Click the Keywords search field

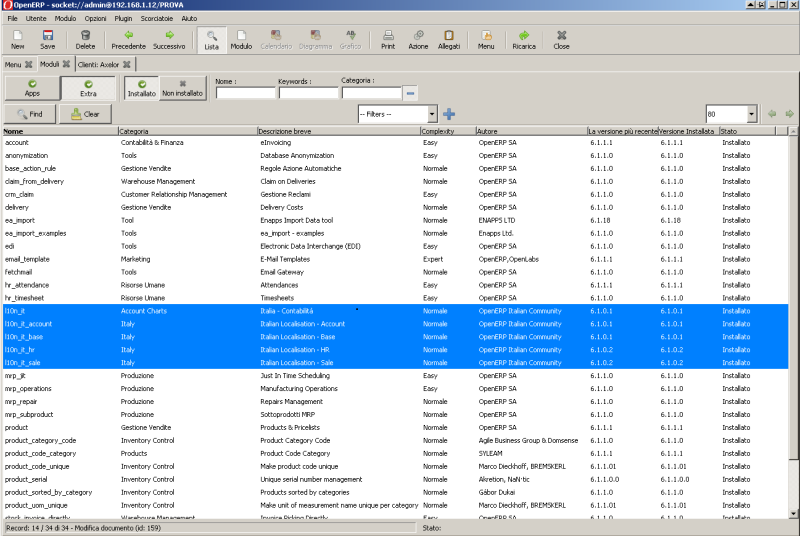(x=308, y=93)
